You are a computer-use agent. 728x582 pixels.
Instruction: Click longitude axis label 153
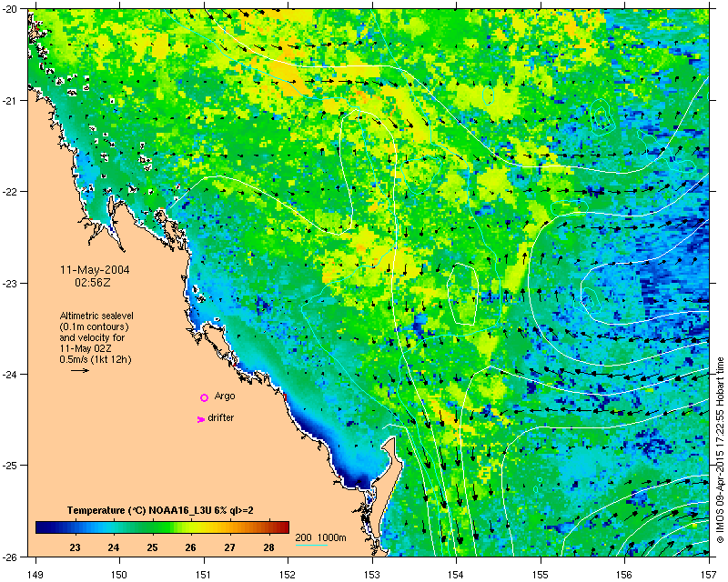click(372, 575)
